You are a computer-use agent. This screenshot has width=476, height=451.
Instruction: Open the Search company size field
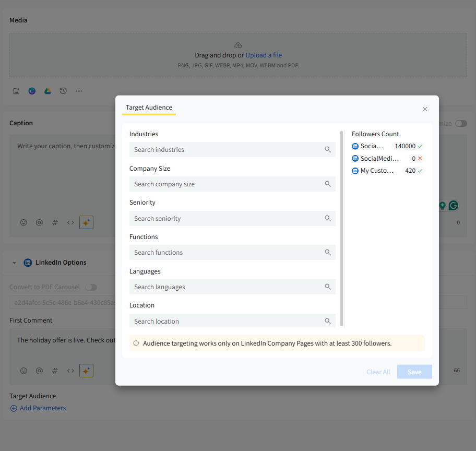tap(232, 184)
